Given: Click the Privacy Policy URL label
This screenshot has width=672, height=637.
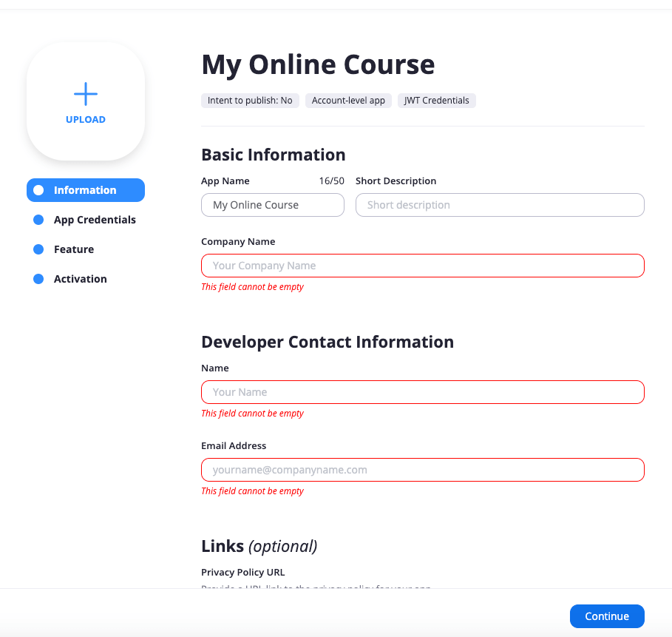Looking at the screenshot, I should 242,573.
